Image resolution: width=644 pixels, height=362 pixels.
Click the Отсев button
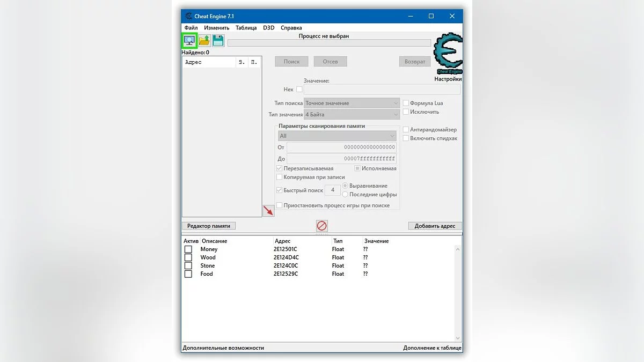[x=330, y=62]
